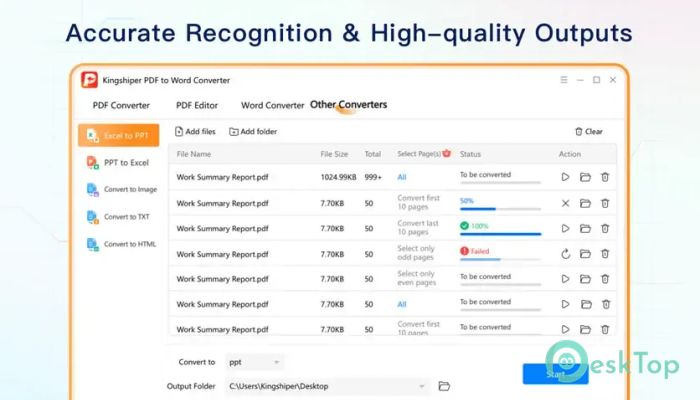The height and width of the screenshot is (400, 700).
Task: Switch to the PDF Editor tab
Action: [x=197, y=105]
